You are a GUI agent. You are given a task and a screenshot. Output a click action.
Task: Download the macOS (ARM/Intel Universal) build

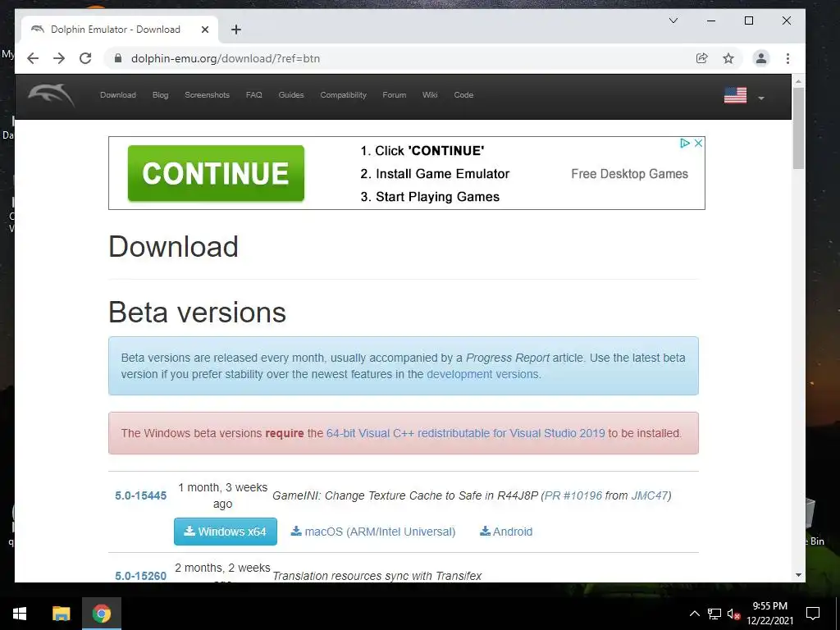(373, 532)
